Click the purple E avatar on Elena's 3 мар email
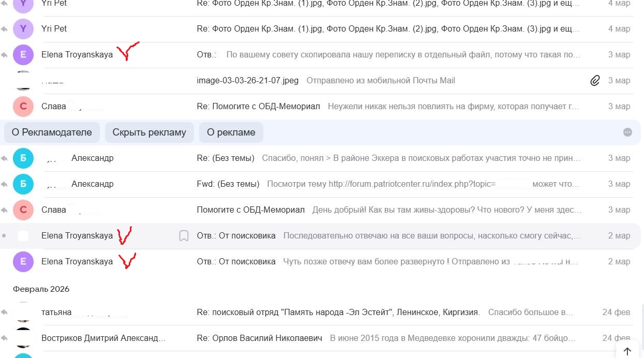The height and width of the screenshot is (358, 644). pos(23,55)
